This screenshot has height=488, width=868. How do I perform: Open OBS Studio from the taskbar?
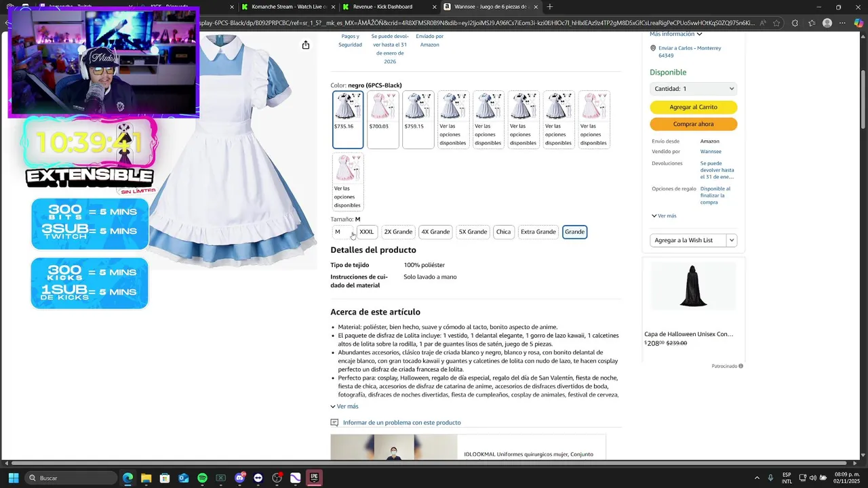(x=277, y=478)
